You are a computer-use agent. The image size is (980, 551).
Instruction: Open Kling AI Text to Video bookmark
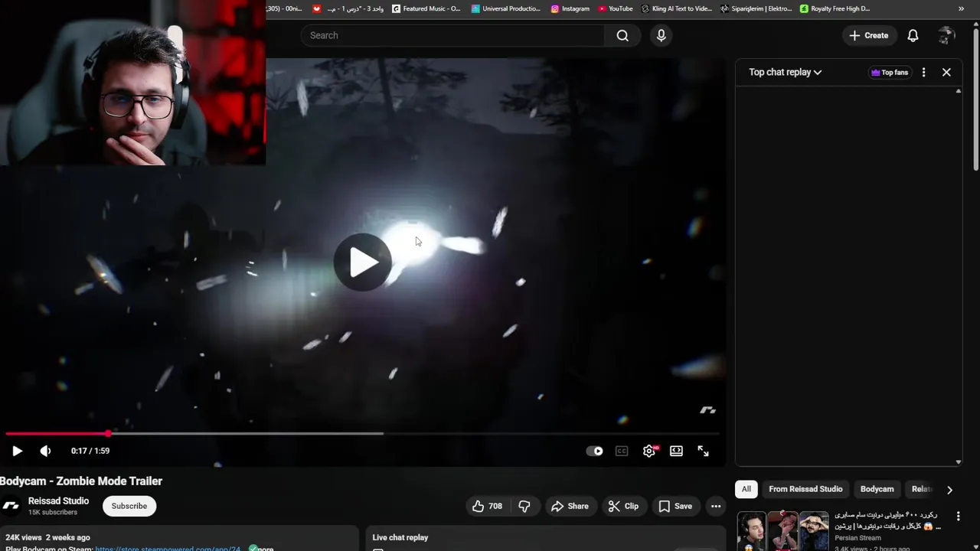pyautogui.click(x=677, y=8)
